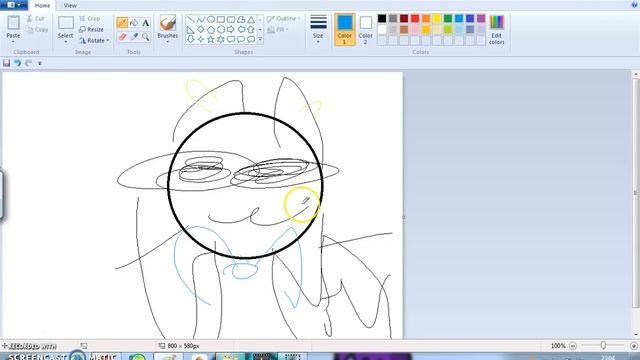Choose the Down arrow shape
Image resolution: width=640 pixels, height=360 pixels.
click(x=191, y=39)
